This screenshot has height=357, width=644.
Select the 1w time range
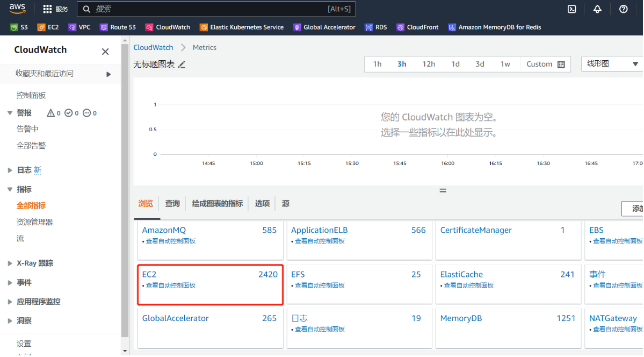tap(505, 64)
